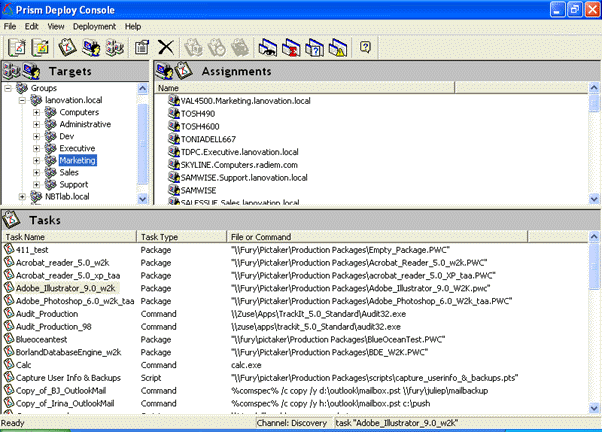Click the down arrow of Assignments scrollbar
The image size is (602, 432).
coord(594,199)
